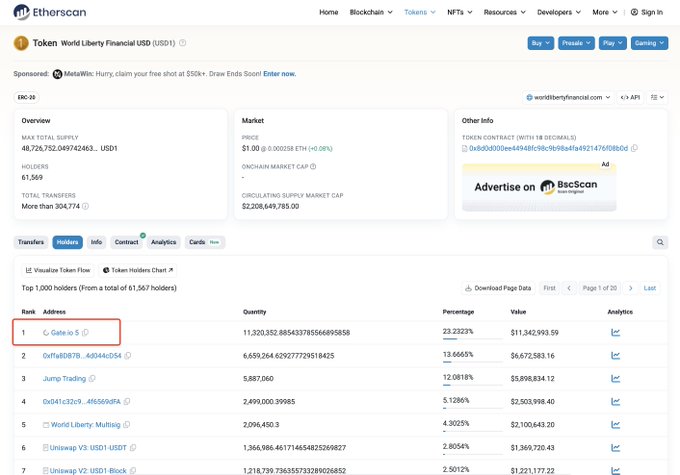Switch to the Transfers tab

point(31,242)
